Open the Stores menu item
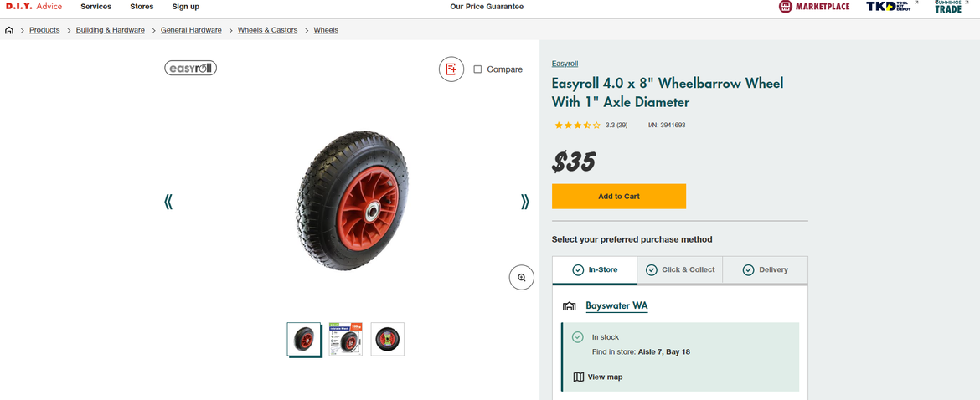The height and width of the screenshot is (400, 980). point(142,7)
